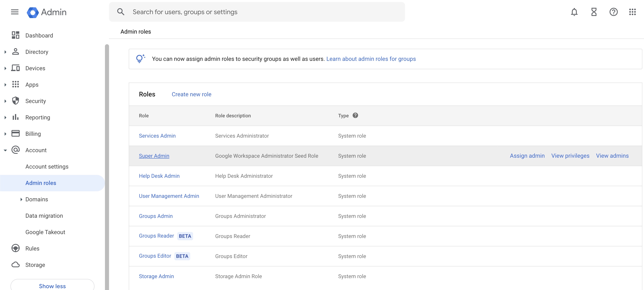Open the User Management Admin role
This screenshot has width=644, height=290.
click(x=169, y=196)
